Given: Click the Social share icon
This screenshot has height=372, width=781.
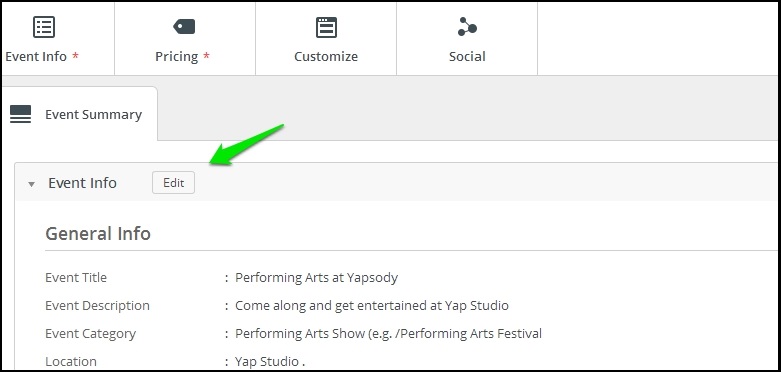Looking at the screenshot, I should coord(467,27).
